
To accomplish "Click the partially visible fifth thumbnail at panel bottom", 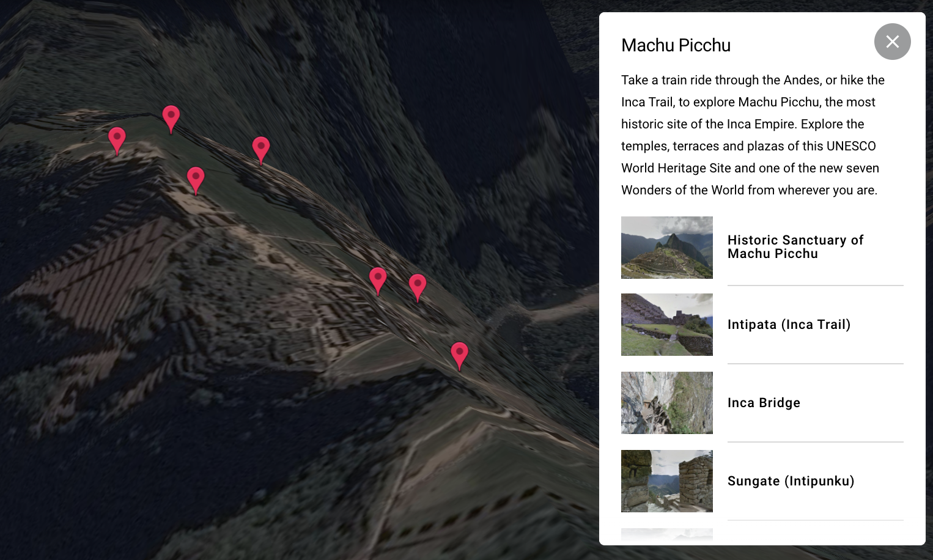I will coord(667,534).
